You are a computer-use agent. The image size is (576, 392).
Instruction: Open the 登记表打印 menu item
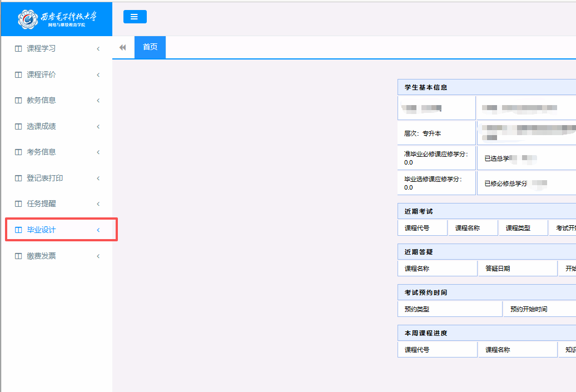click(44, 178)
